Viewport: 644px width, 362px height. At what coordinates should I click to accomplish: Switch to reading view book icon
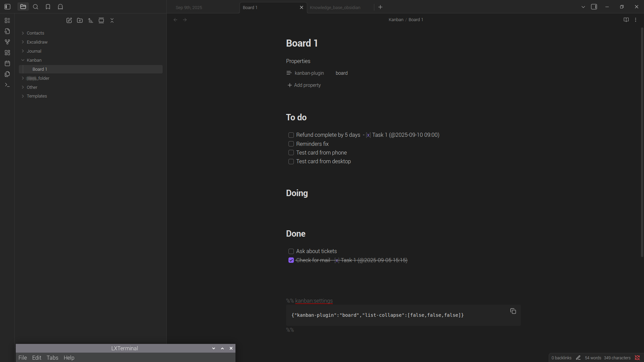point(626,20)
